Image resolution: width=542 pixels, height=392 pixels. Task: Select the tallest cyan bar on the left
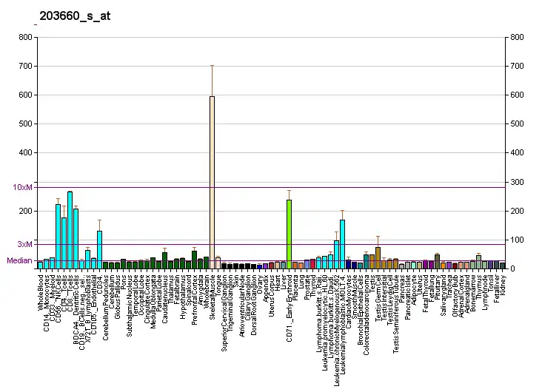click(x=70, y=229)
